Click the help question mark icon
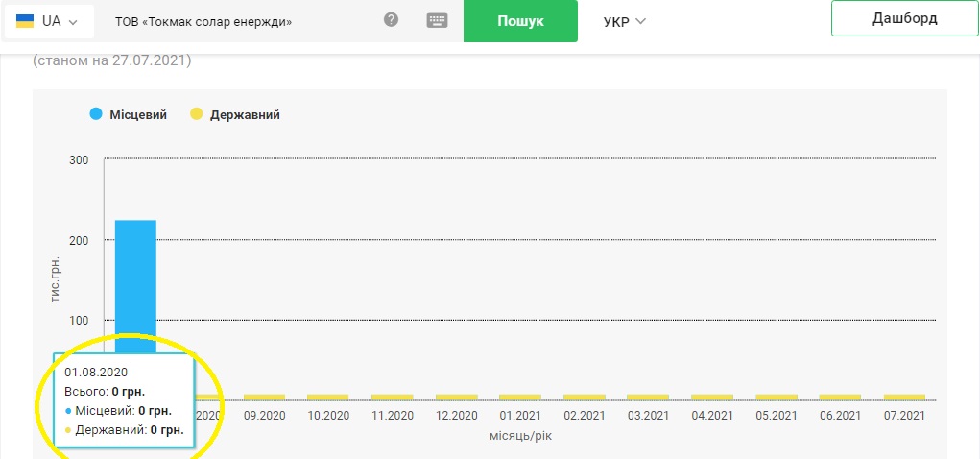Viewport: 980px width, 459px height. [x=391, y=20]
